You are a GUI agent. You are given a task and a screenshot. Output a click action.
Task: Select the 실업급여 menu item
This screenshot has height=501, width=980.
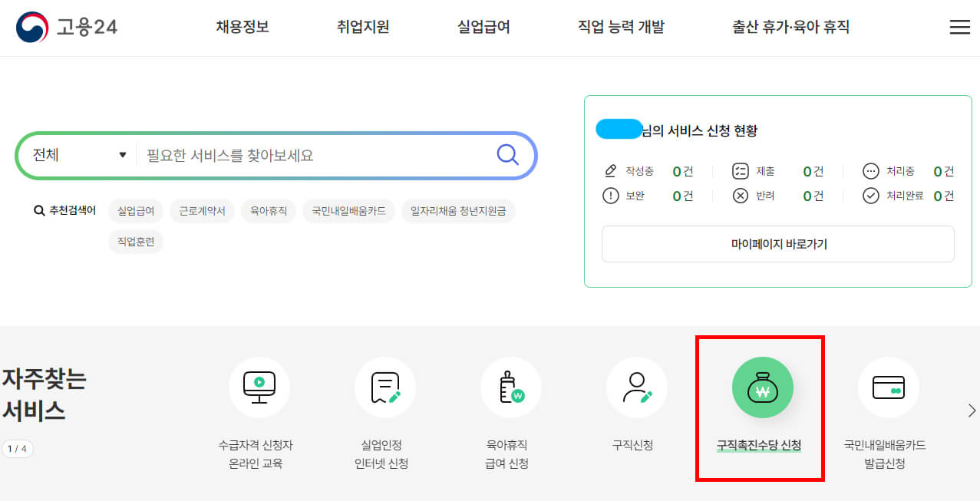tap(483, 25)
